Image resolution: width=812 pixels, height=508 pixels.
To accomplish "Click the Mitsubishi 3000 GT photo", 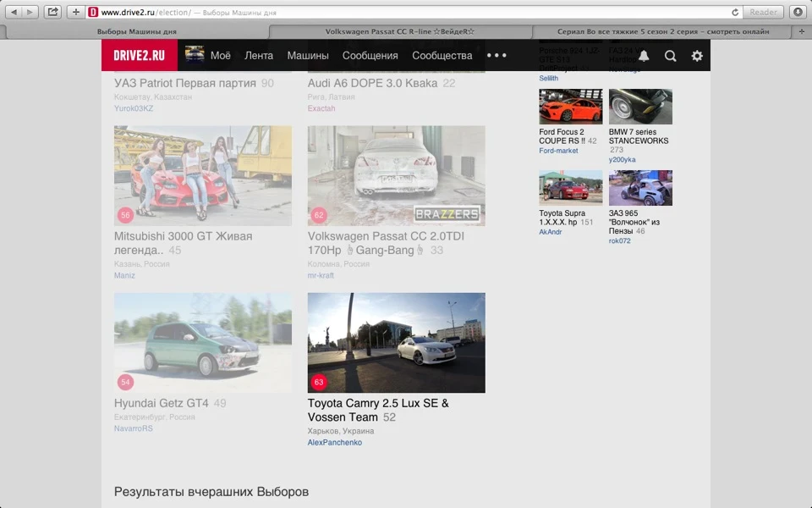I will click(202, 176).
